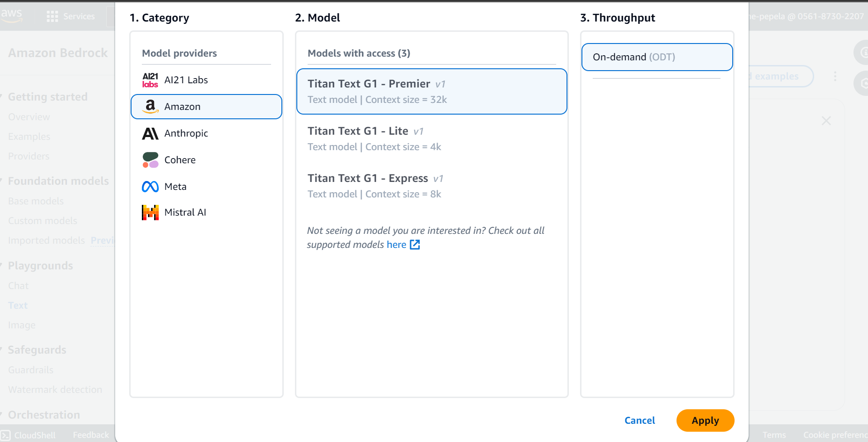Select Anthropic provider category
868x442 pixels.
[186, 133]
